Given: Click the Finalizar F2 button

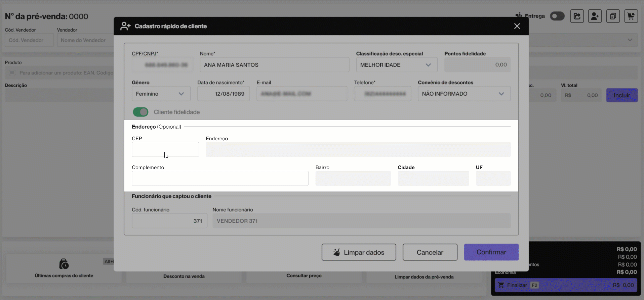Looking at the screenshot, I should pos(566,285).
